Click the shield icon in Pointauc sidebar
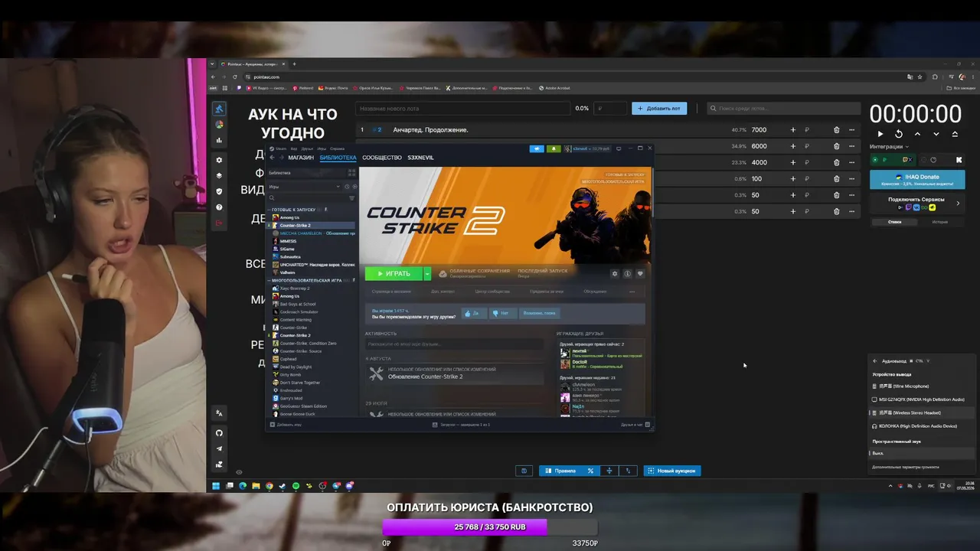Screen dimensions: 980x551 point(219,191)
